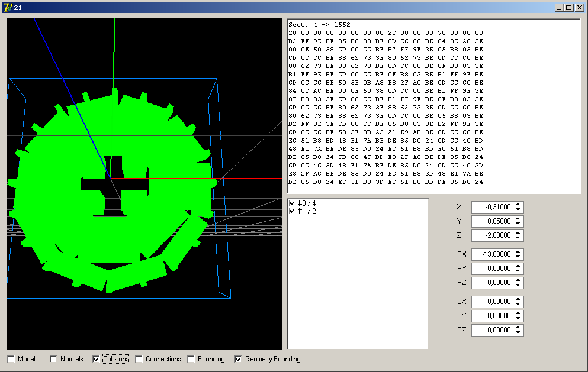
Task: Decrease RZ value with down arrow
Action: click(518, 285)
